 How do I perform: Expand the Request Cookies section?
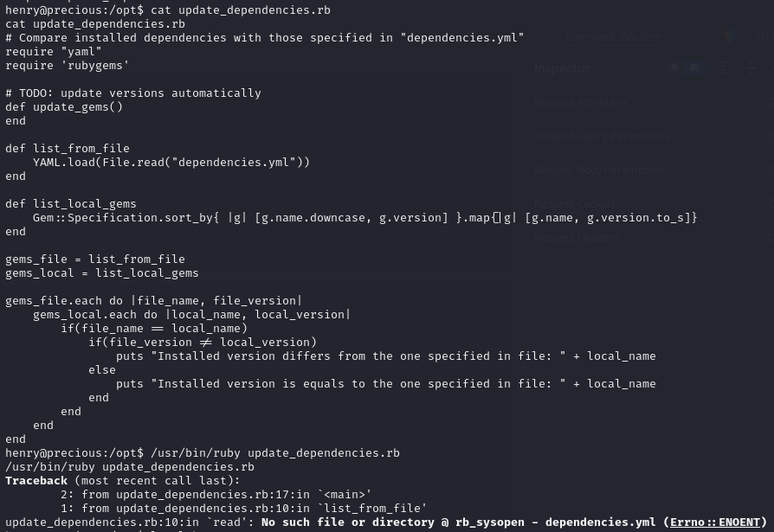[575, 203]
